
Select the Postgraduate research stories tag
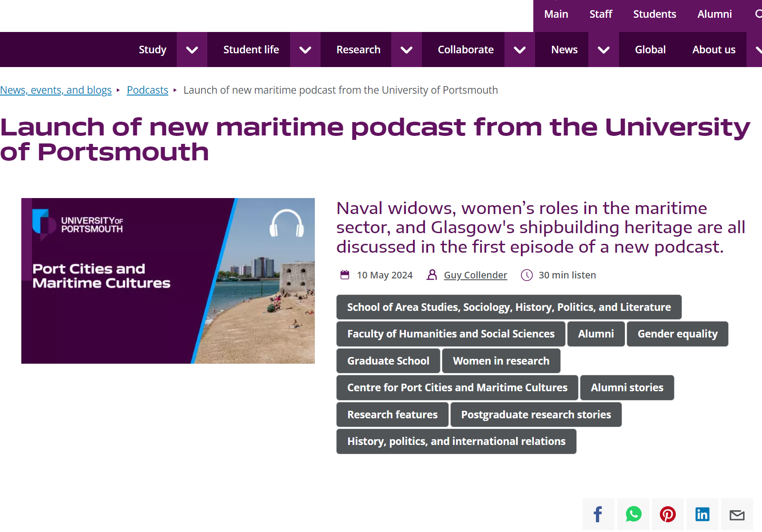coord(536,415)
